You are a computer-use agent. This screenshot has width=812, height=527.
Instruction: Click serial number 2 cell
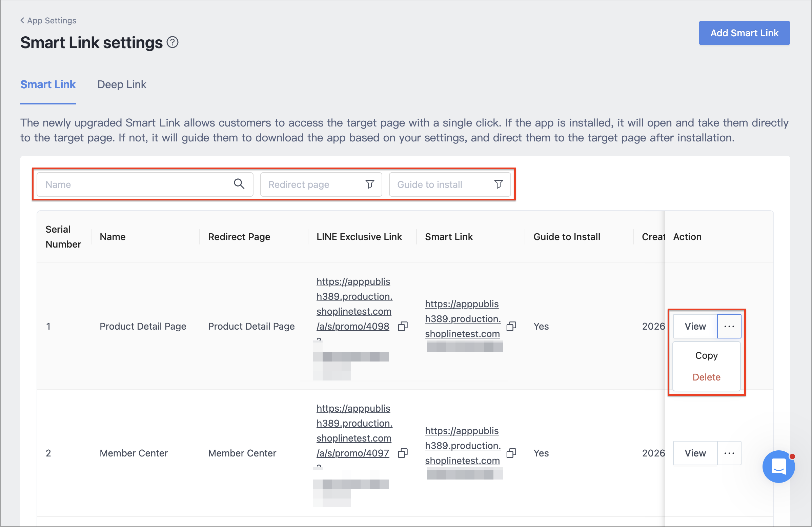48,453
